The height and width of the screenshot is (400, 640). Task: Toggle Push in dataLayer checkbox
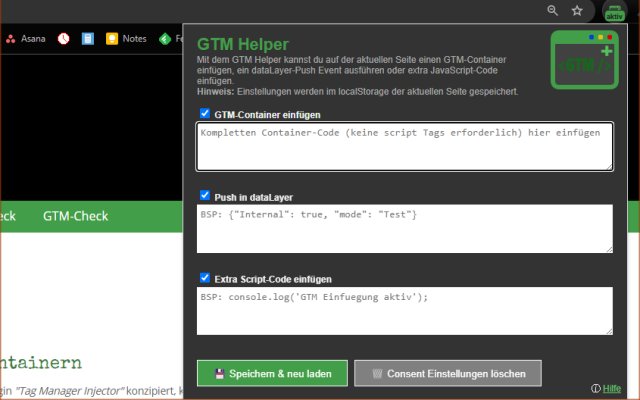coord(205,195)
